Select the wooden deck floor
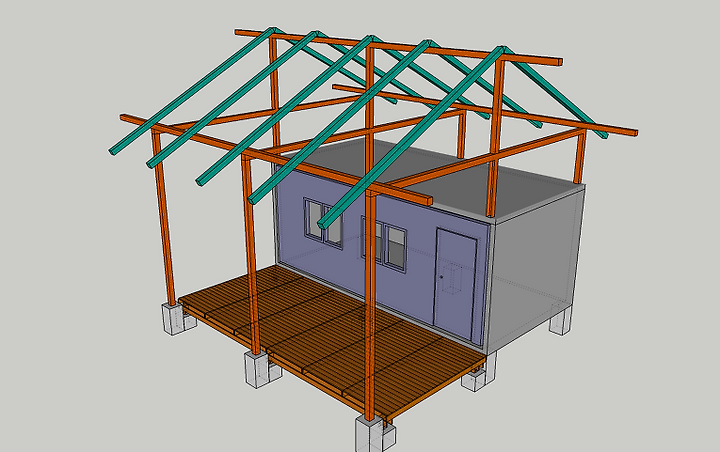 click(x=331, y=340)
